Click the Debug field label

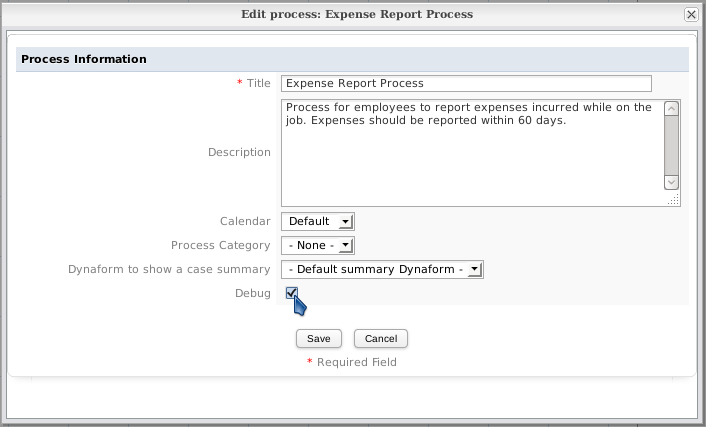251,293
